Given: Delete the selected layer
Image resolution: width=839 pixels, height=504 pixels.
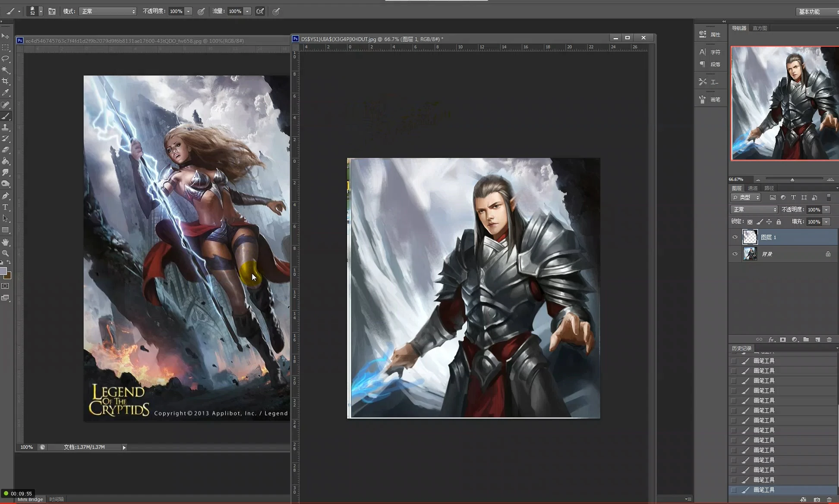Looking at the screenshot, I should click(x=829, y=340).
